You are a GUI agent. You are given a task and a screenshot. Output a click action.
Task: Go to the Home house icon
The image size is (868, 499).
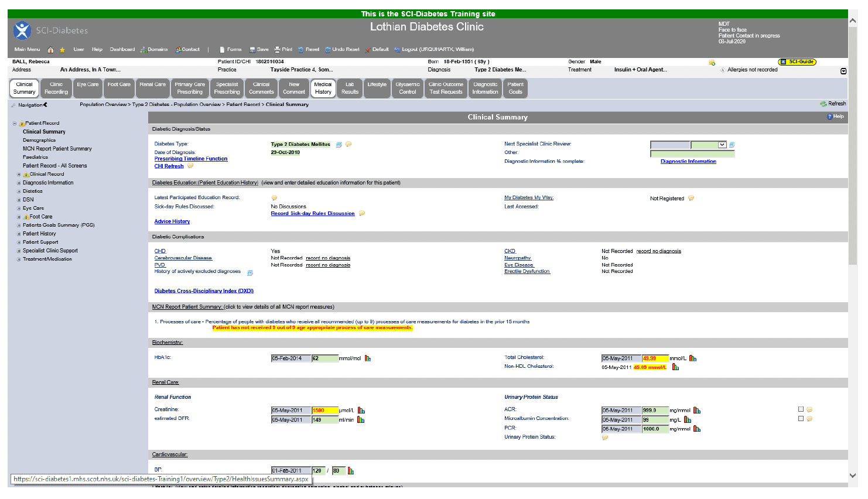50,50
